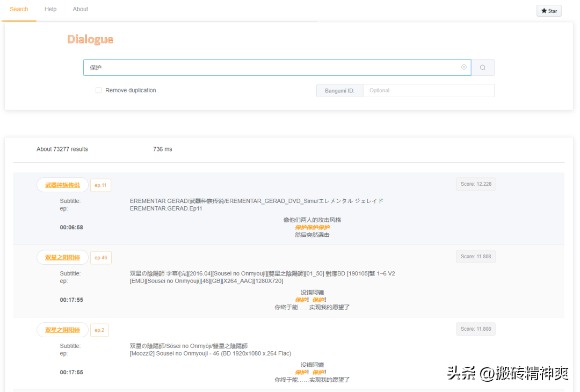Viewport: 580px width, 392px height.
Task: Click inside the search field showing 保护
Action: click(269, 67)
